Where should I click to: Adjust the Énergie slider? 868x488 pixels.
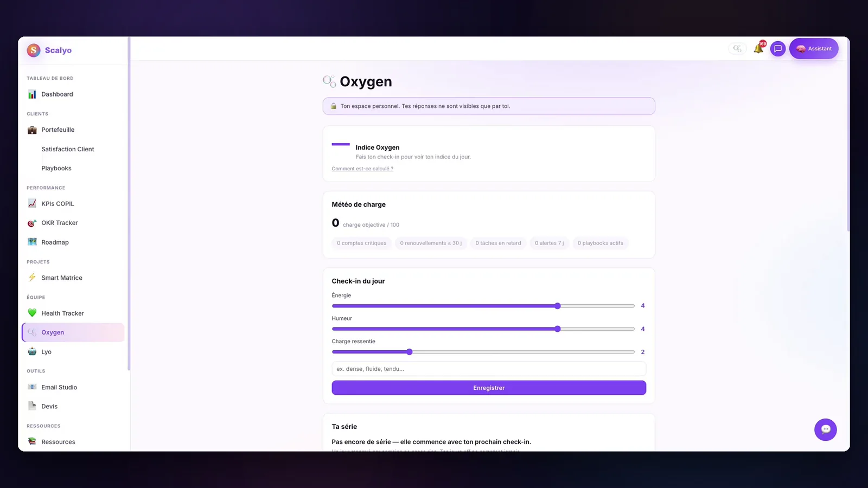tap(483, 306)
